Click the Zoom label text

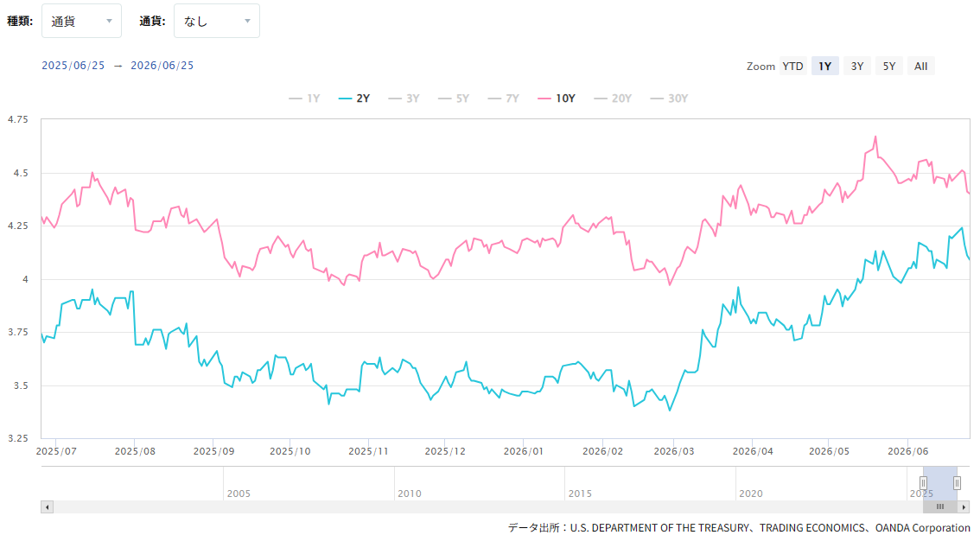(760, 67)
